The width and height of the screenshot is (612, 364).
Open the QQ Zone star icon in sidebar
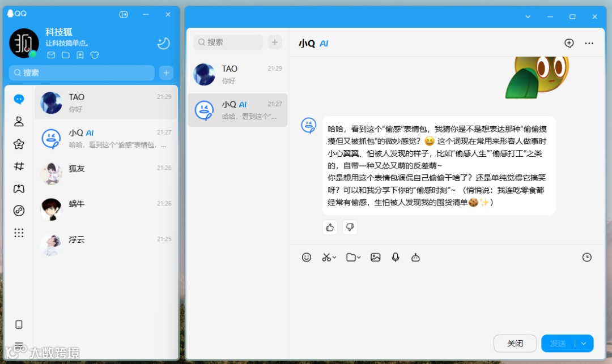pos(19,144)
